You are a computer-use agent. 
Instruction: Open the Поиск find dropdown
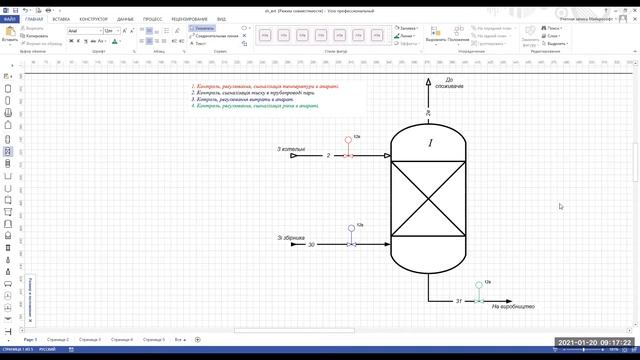552,28
